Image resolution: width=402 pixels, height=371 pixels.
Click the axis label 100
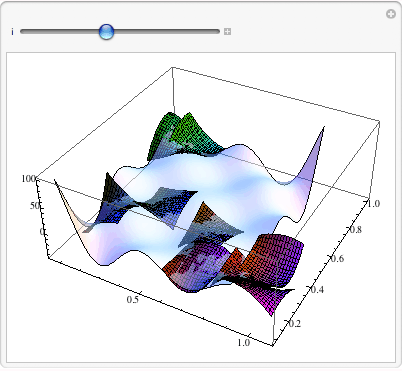pos(28,179)
